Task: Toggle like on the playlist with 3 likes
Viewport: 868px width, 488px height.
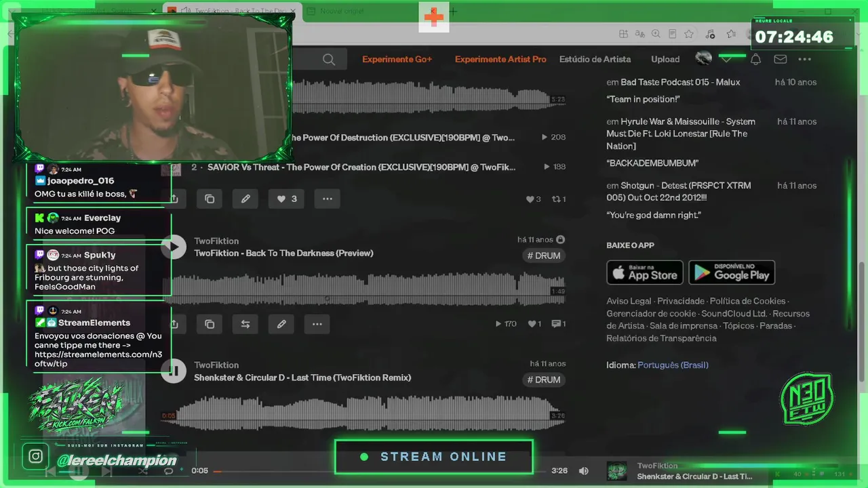Action: coord(287,199)
